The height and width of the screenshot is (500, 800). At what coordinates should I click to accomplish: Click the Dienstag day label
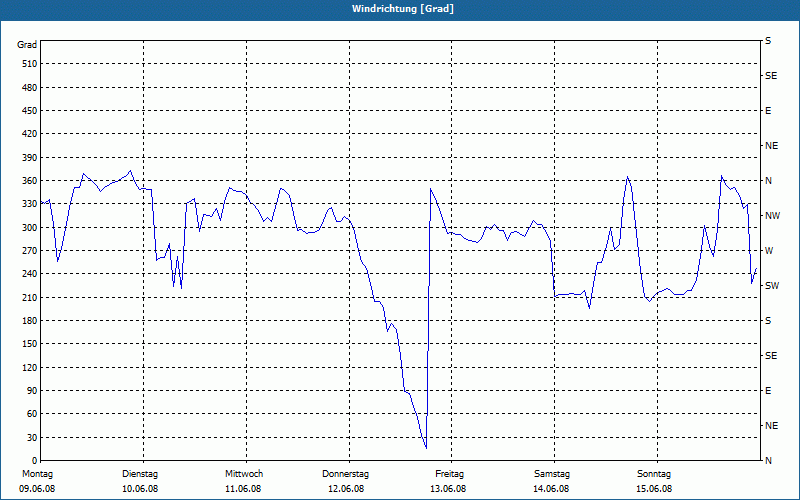click(140, 474)
